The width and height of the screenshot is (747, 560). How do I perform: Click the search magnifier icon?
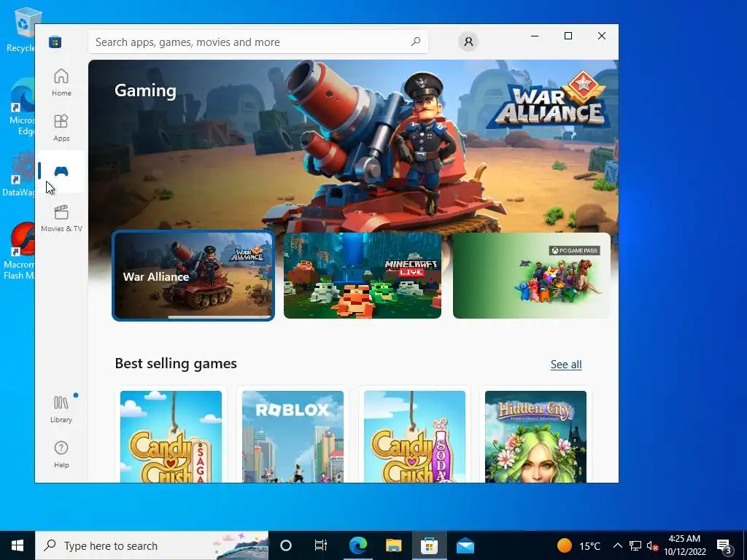(416, 42)
